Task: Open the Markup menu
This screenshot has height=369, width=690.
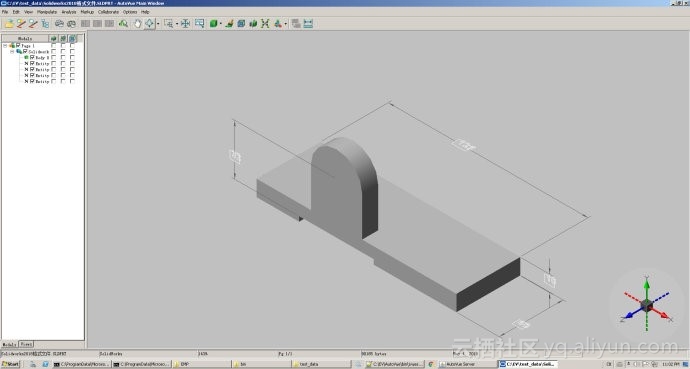Action: pos(87,12)
